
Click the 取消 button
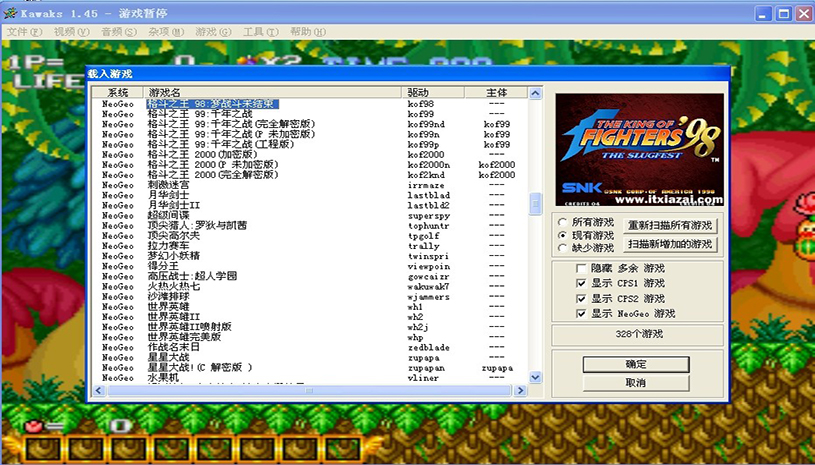pos(636,382)
